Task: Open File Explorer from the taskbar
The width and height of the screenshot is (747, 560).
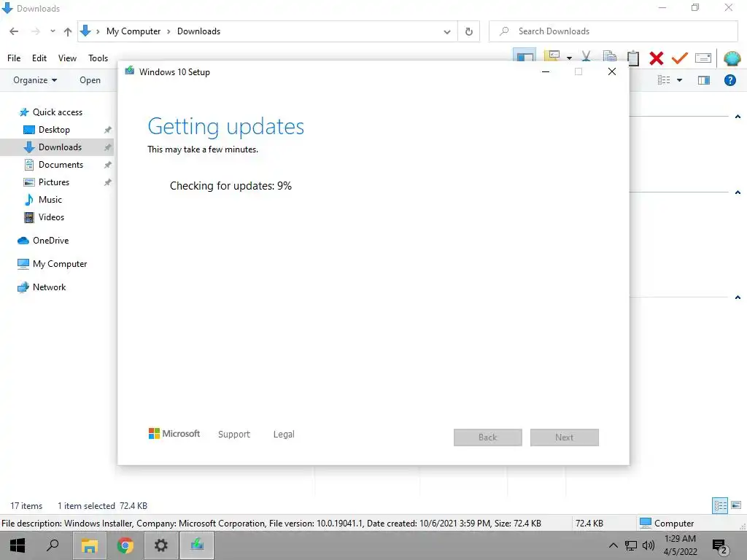Action: click(x=89, y=545)
